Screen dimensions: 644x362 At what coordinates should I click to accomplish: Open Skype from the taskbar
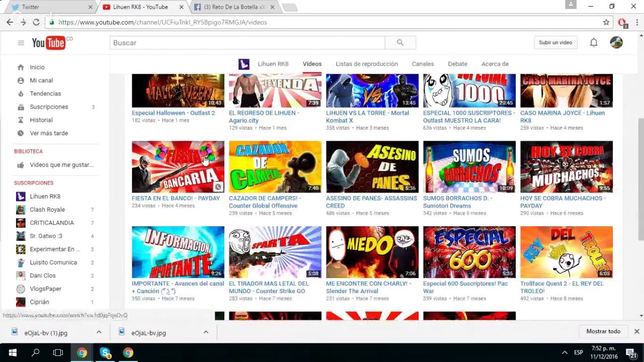(105, 352)
